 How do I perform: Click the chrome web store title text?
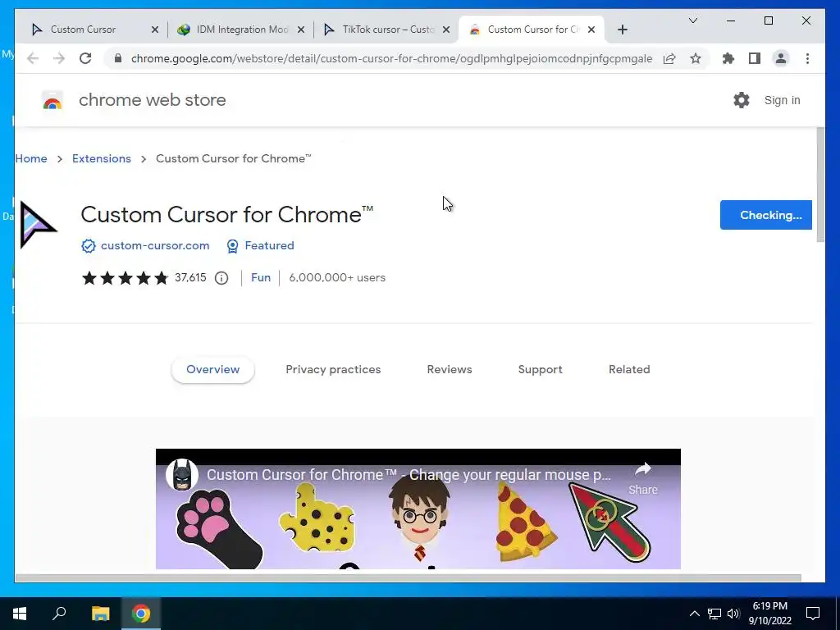152,100
